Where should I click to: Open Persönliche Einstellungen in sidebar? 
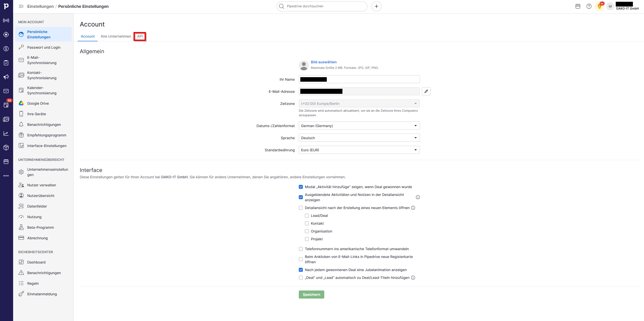pyautogui.click(x=43, y=34)
